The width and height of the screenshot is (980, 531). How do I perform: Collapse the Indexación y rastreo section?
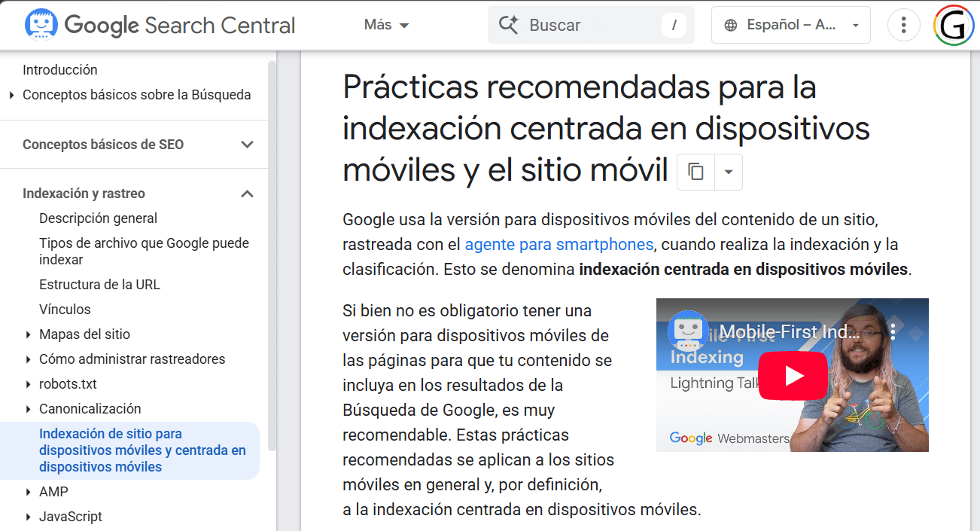pos(247,194)
